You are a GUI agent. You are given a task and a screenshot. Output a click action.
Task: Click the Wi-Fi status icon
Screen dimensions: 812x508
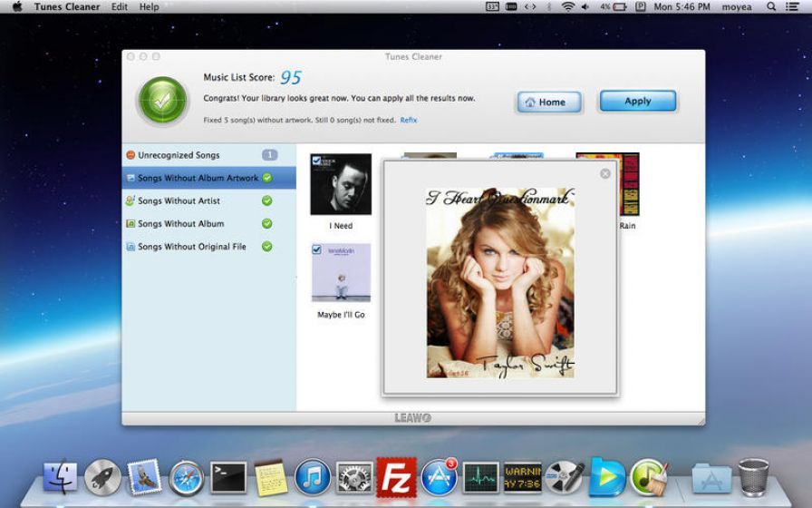coord(568,6)
